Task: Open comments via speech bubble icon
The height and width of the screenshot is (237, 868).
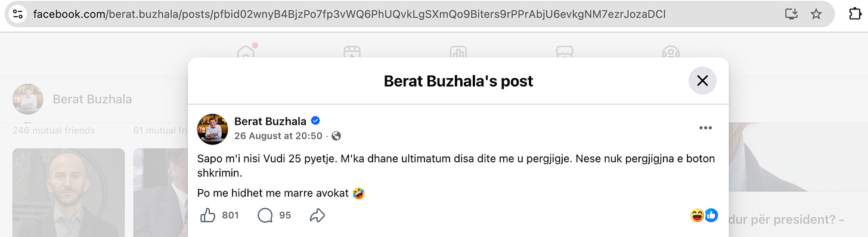Action: click(x=265, y=216)
